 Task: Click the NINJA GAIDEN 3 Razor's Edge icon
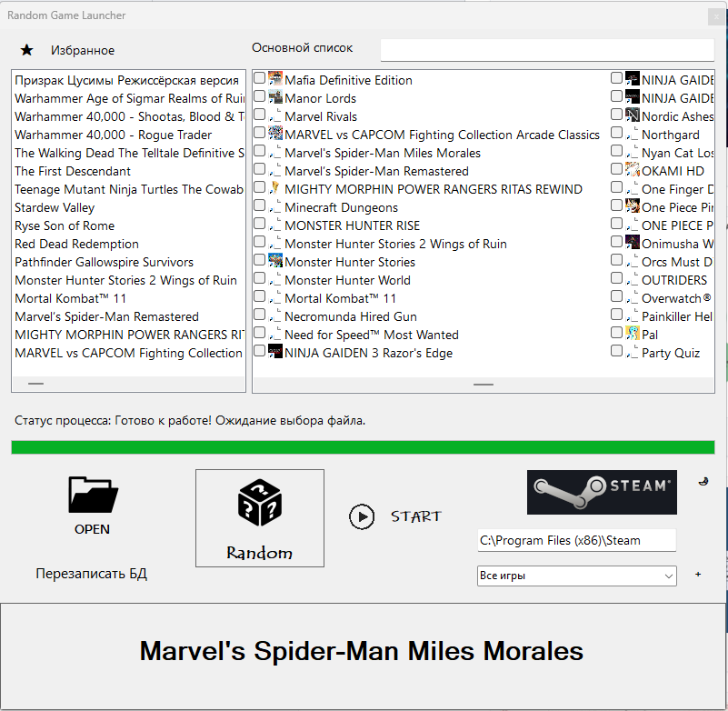click(275, 352)
